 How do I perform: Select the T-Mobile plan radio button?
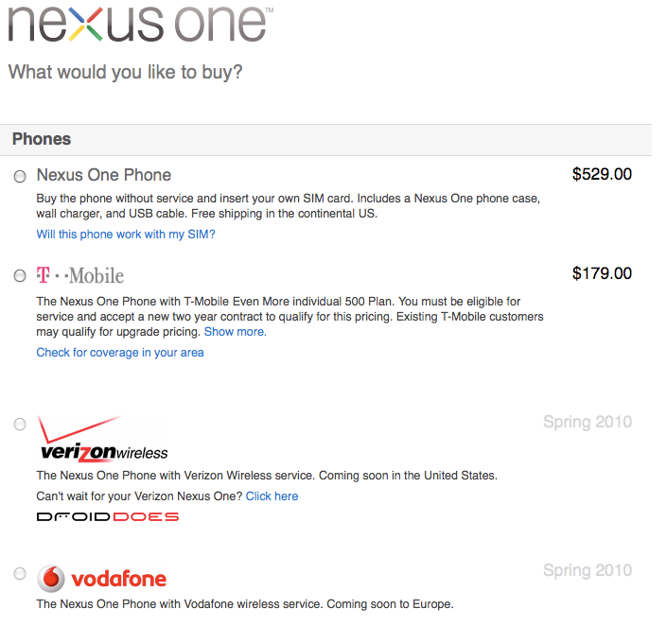[20, 275]
